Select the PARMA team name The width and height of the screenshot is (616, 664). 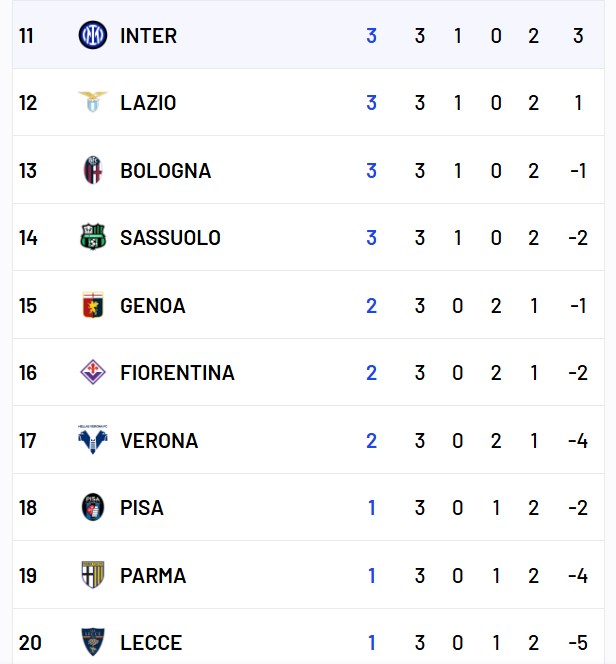click(153, 576)
